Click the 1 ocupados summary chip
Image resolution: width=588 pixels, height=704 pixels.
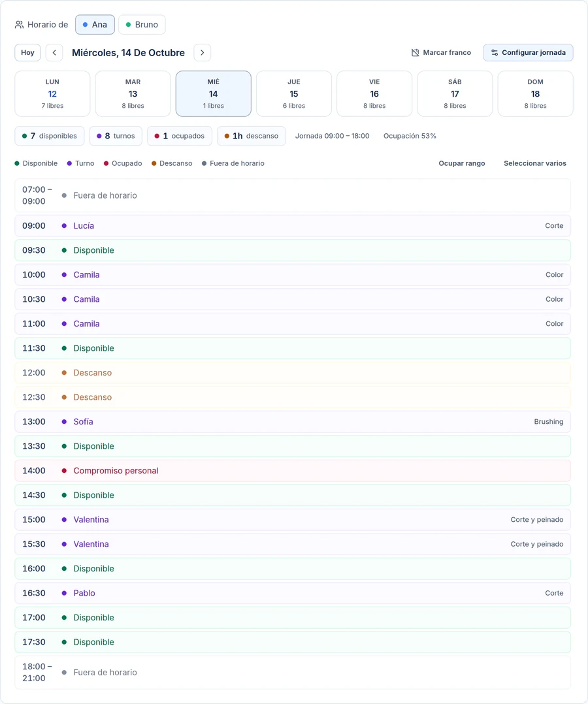tap(180, 136)
